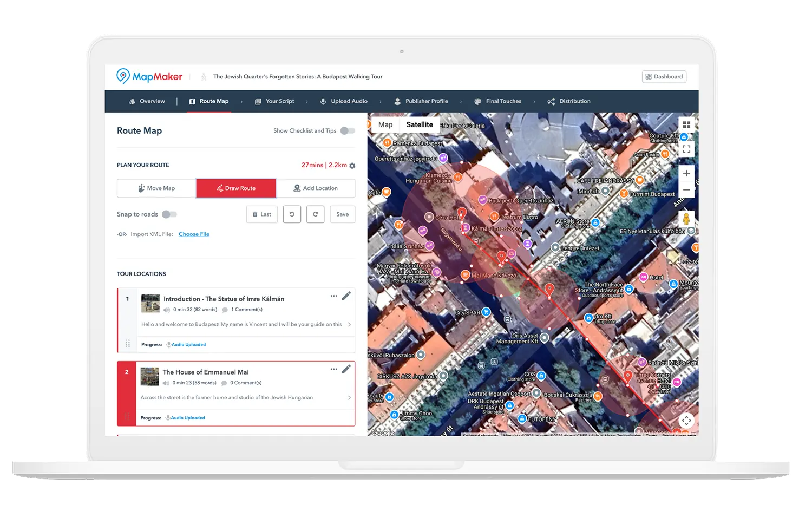Redo the route change
Image resolution: width=812 pixels, height=518 pixels.
(315, 214)
